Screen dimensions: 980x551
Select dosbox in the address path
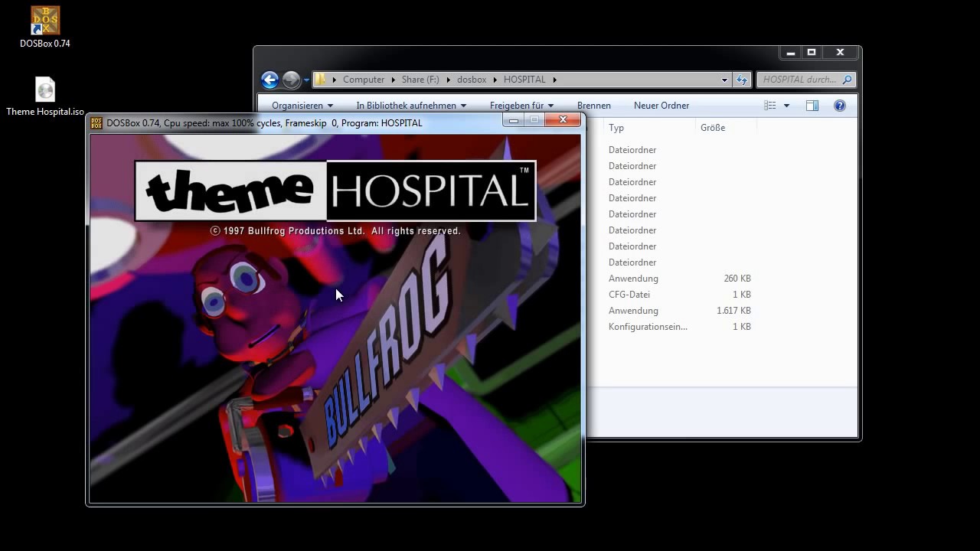[472, 80]
